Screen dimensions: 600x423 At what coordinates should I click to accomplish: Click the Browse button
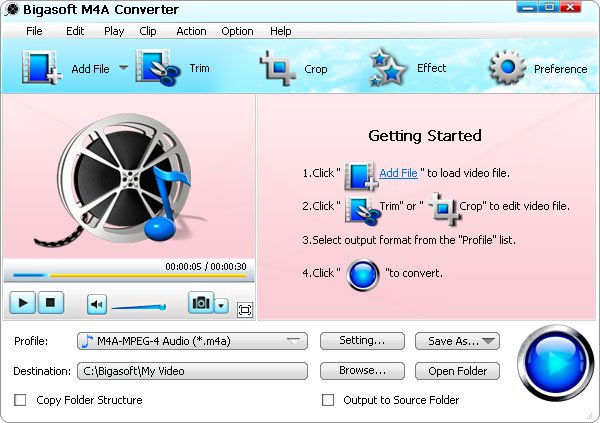(x=362, y=371)
